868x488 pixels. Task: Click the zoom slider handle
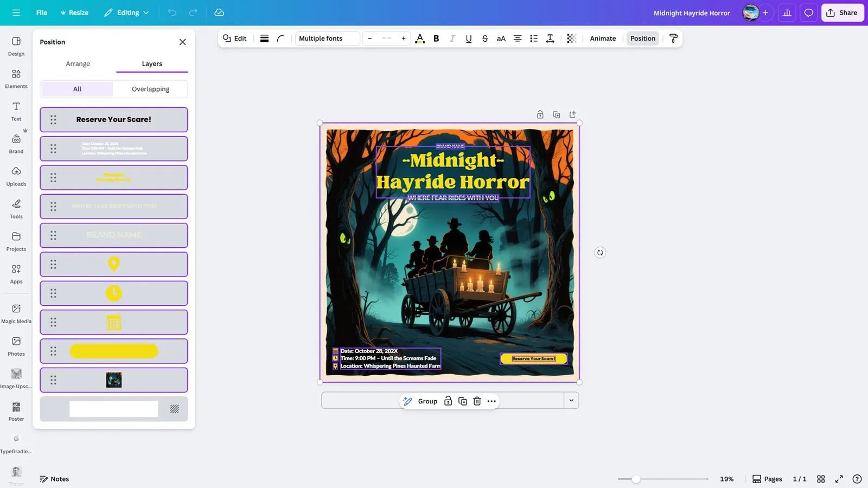click(636, 479)
